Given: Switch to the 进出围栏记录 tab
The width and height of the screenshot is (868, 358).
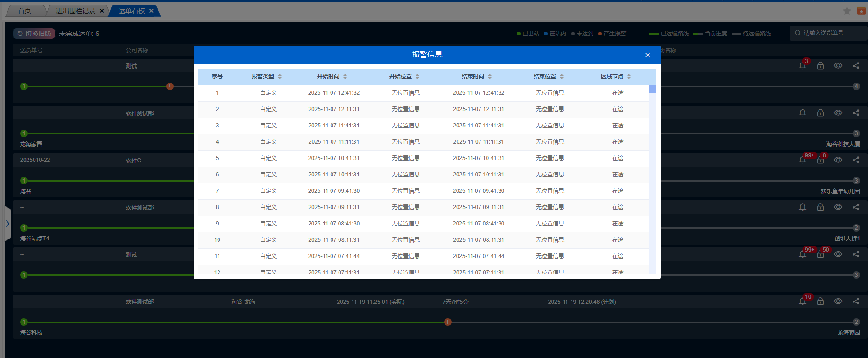Looking at the screenshot, I should (x=75, y=11).
